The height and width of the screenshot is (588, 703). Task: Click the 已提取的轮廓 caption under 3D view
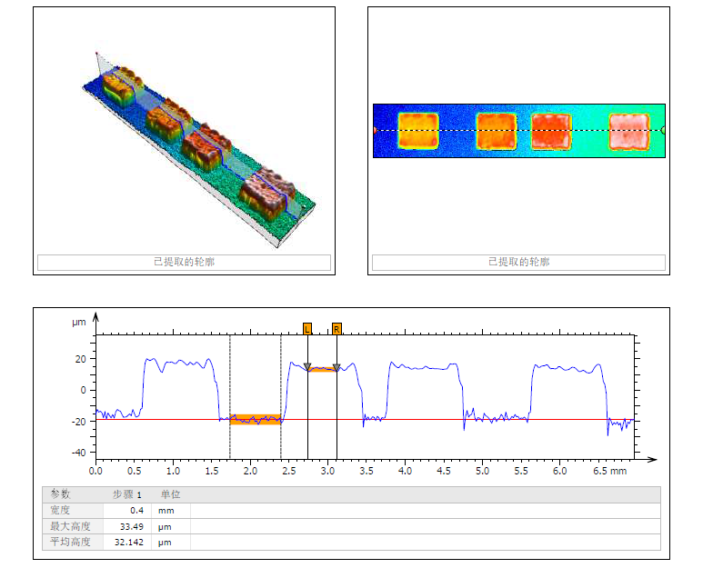[184, 262]
